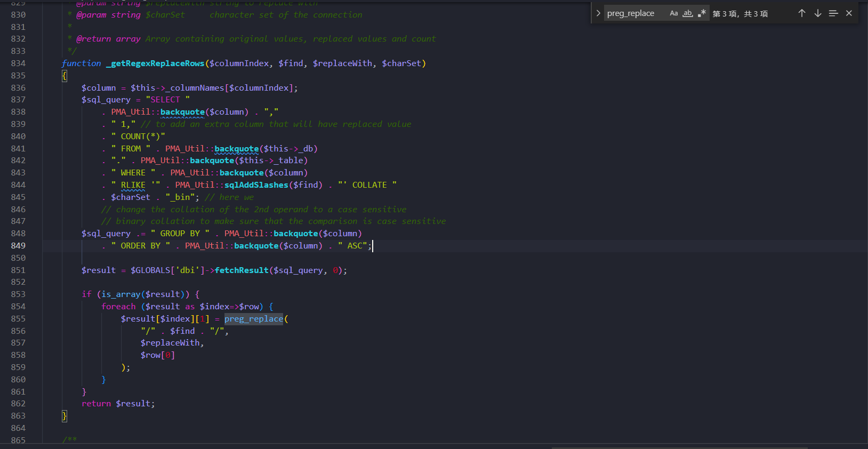Click $find variable on line 856
The width and height of the screenshot is (868, 449).
182,331
